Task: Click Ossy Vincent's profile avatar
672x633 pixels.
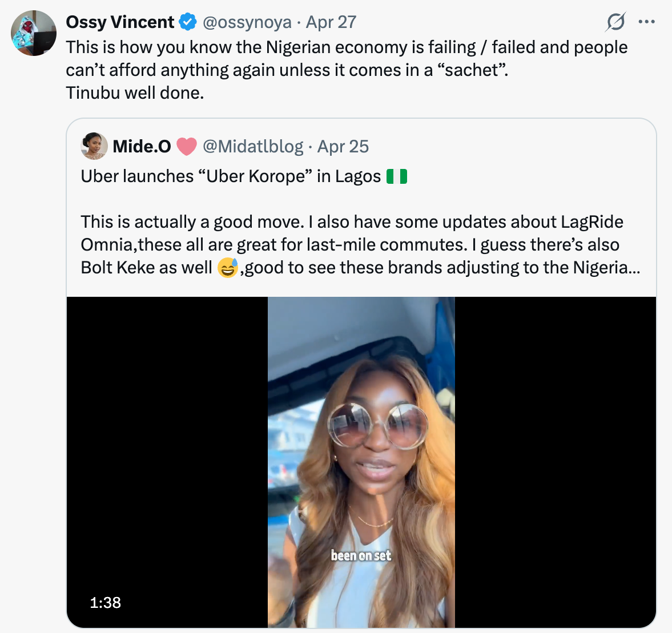Action: click(x=34, y=33)
